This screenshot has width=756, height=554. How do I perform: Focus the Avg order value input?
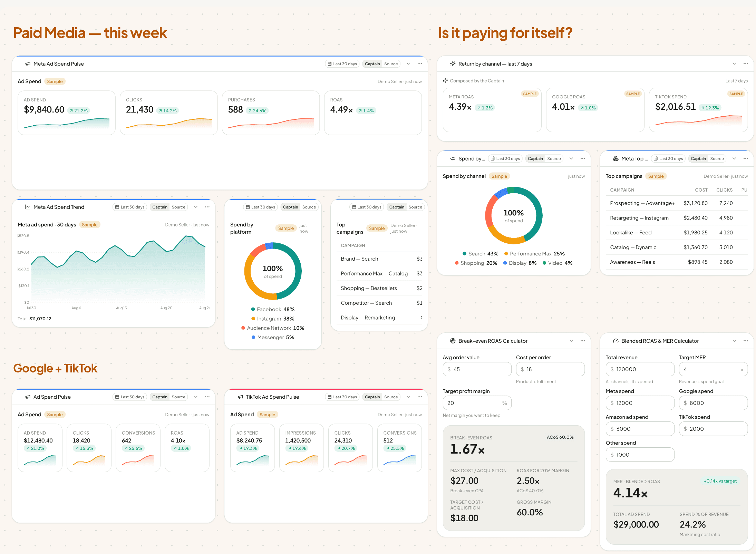(477, 369)
